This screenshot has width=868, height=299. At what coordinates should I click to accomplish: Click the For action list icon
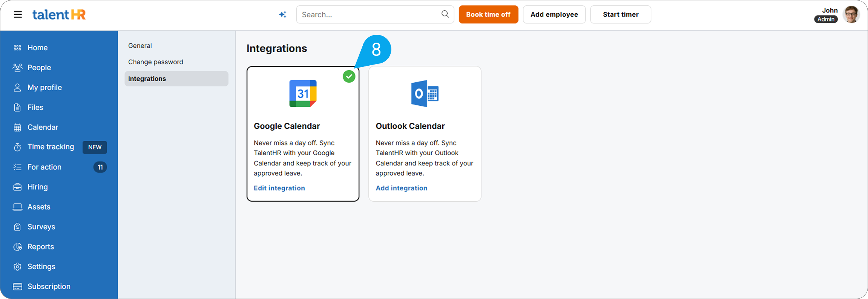[x=17, y=167]
